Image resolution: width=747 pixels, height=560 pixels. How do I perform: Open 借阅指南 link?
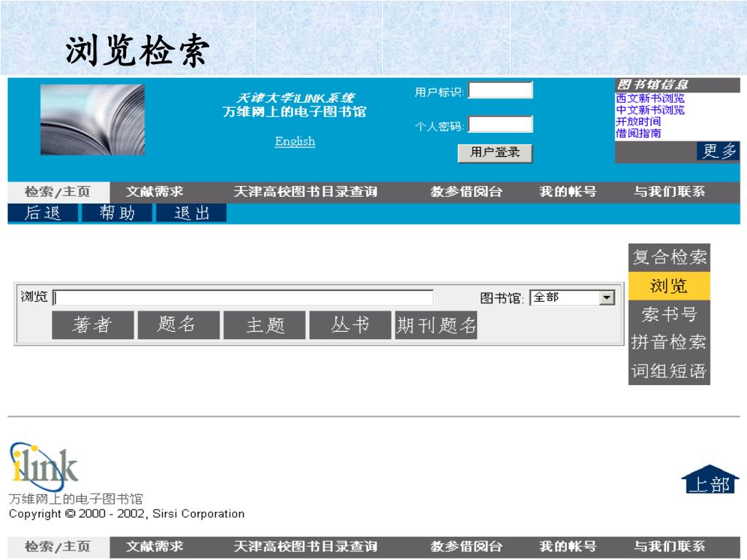pyautogui.click(x=638, y=133)
